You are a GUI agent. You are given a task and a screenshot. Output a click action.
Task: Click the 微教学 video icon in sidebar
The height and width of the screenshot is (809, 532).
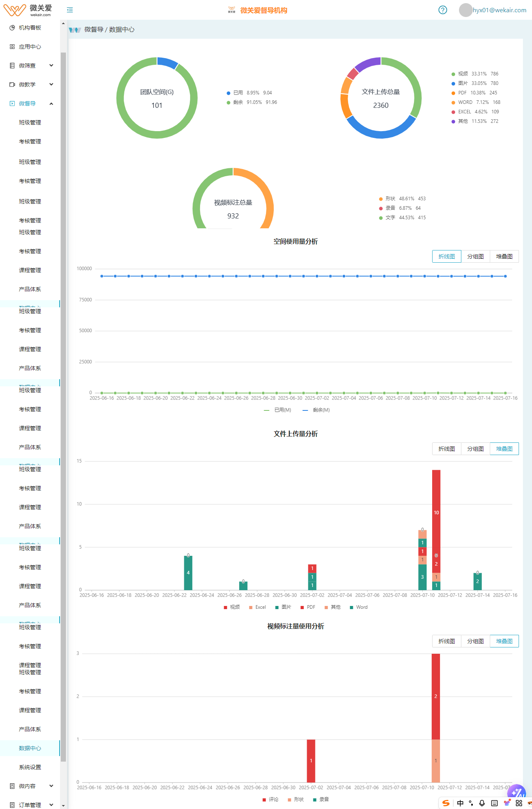(x=12, y=85)
